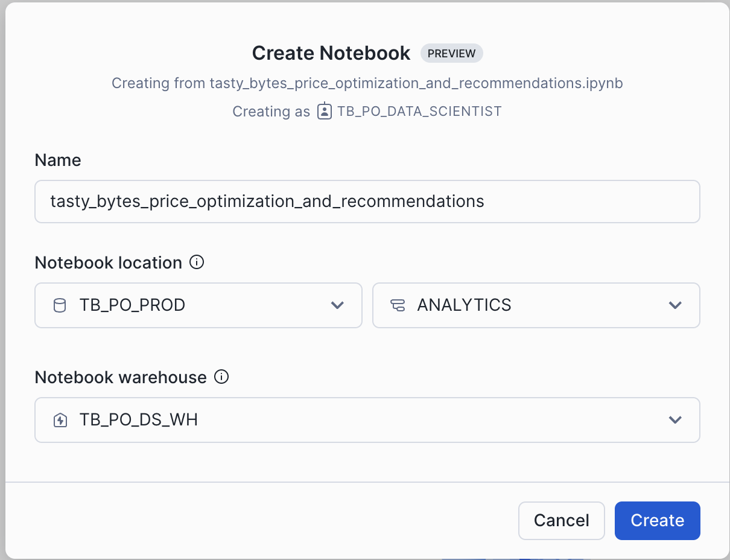
Task: Click the TB_PO_DATA_SCIENTIST role text
Action: click(x=419, y=111)
